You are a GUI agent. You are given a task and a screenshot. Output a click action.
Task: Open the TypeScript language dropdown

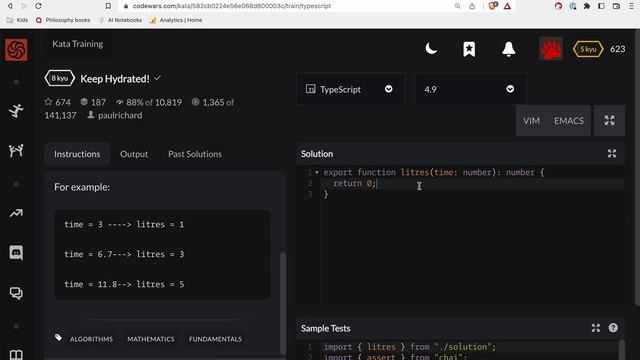coord(350,89)
